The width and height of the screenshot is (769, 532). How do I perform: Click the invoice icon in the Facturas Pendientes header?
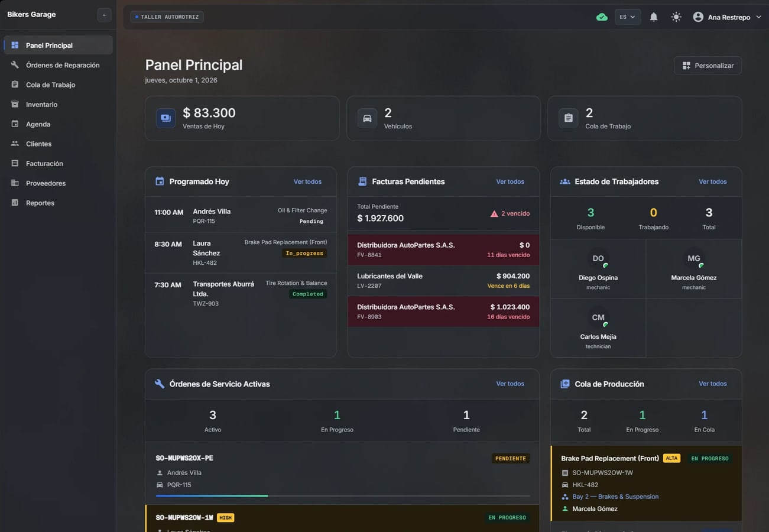coord(362,181)
